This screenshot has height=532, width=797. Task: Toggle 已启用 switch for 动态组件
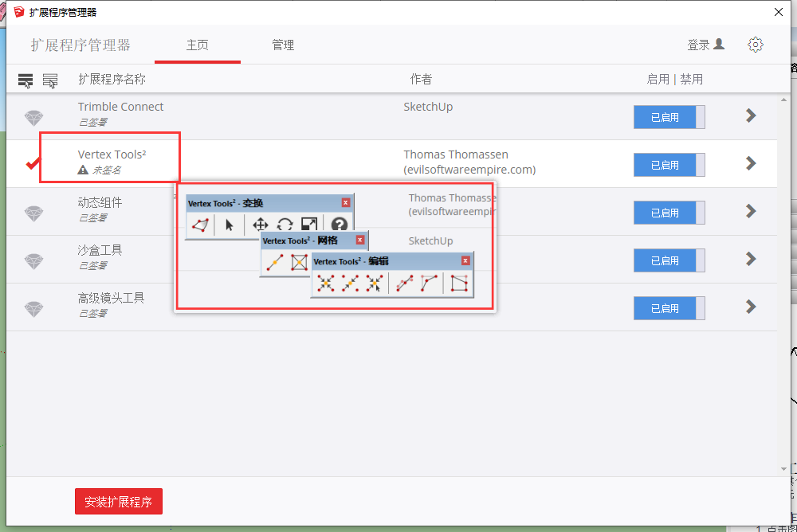coord(669,213)
